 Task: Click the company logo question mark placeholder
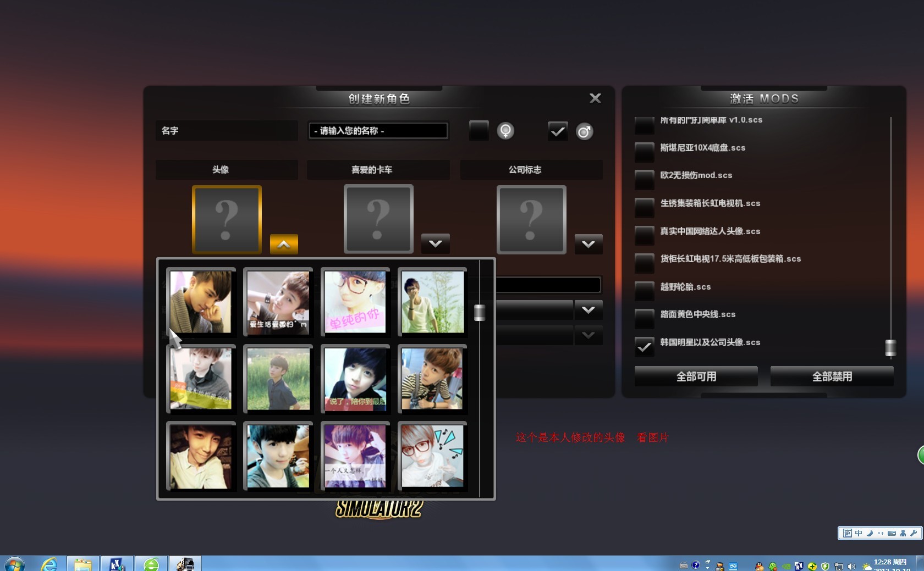(x=531, y=219)
